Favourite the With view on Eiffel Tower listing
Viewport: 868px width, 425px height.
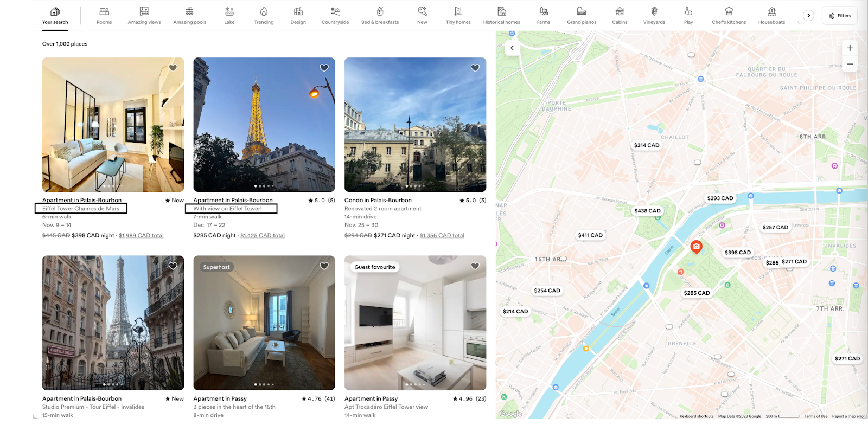pos(324,68)
